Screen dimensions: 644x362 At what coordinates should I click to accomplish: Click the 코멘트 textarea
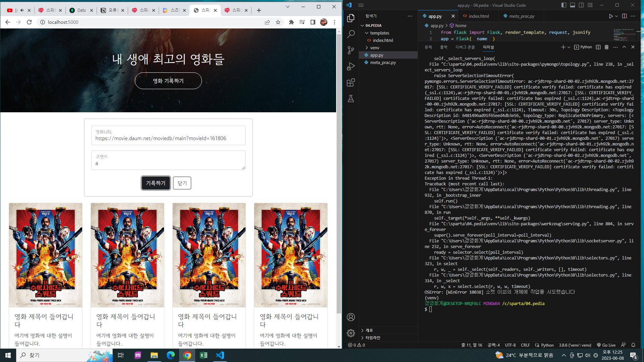168,160
